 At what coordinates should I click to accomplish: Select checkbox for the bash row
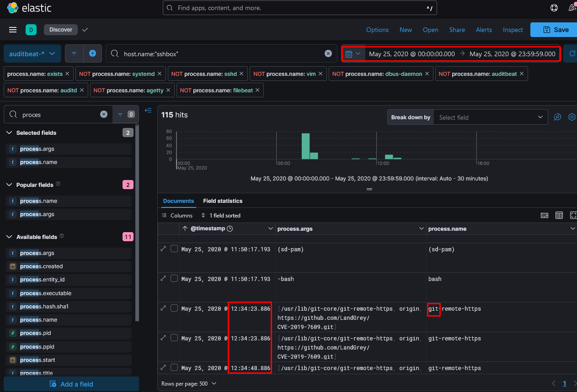pyautogui.click(x=174, y=279)
